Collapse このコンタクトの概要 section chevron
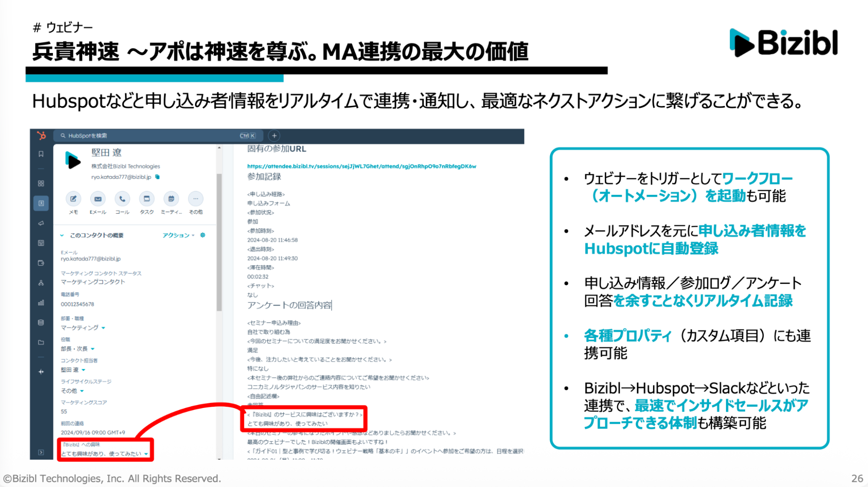 tap(62, 235)
